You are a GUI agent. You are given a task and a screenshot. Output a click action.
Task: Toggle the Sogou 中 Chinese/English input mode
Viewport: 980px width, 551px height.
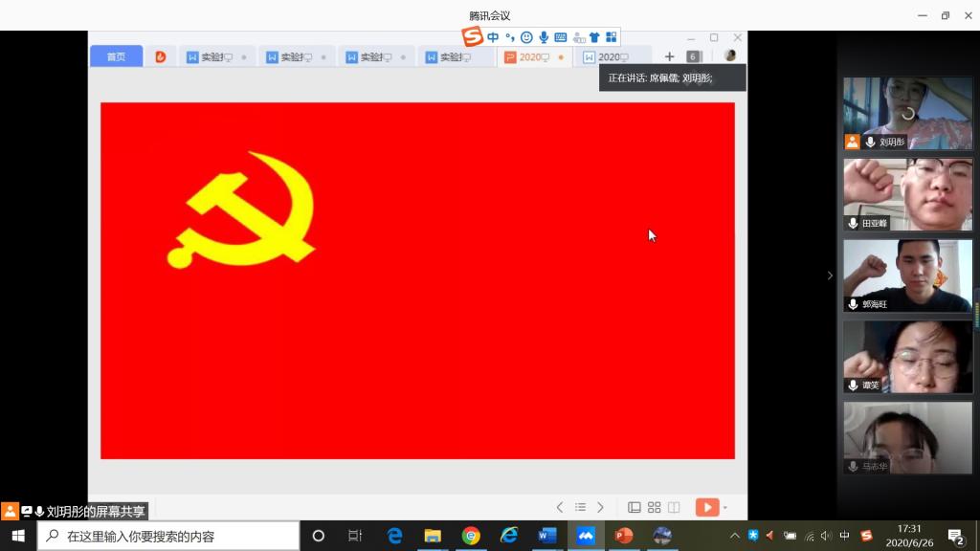[x=493, y=37]
